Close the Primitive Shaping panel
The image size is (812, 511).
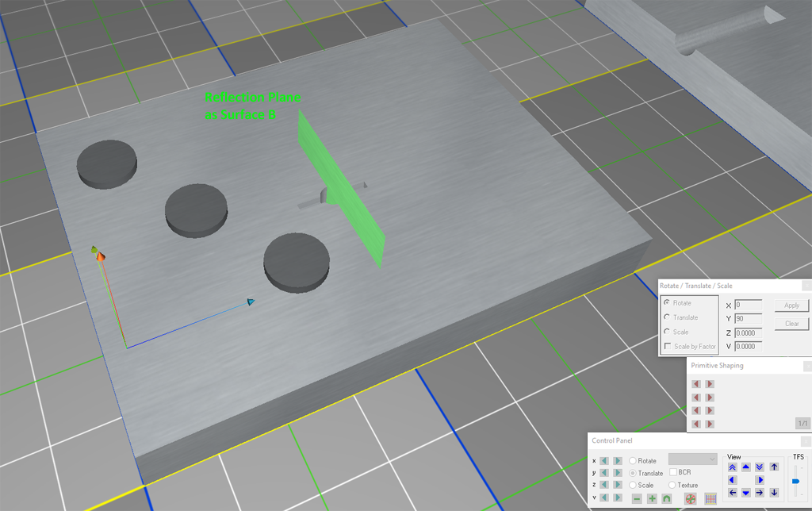[x=806, y=366]
